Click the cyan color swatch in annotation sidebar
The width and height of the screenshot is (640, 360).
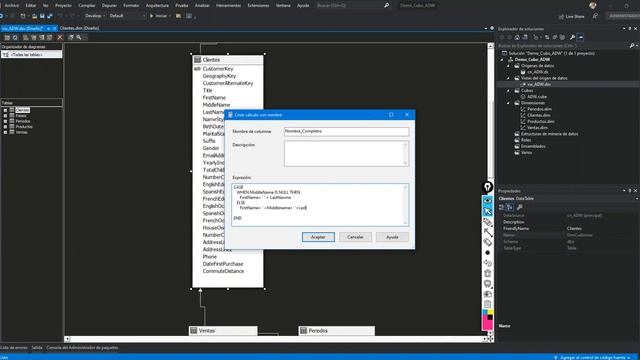pyautogui.click(x=485, y=312)
